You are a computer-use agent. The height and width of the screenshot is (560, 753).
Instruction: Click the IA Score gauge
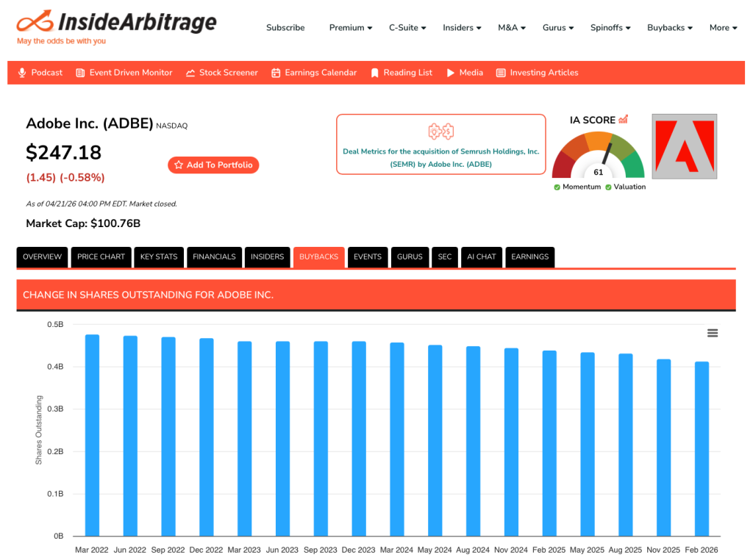(599, 155)
